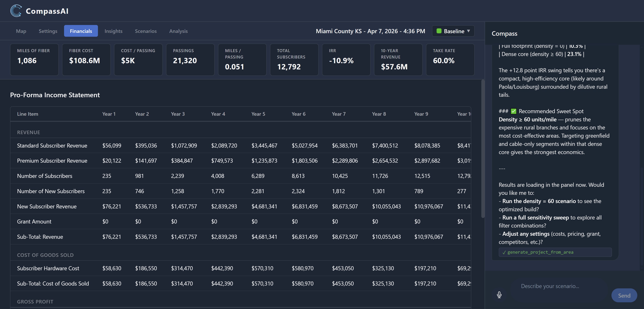Click the Miles of Fiber metric card
This screenshot has height=309, width=644.
(x=34, y=60)
